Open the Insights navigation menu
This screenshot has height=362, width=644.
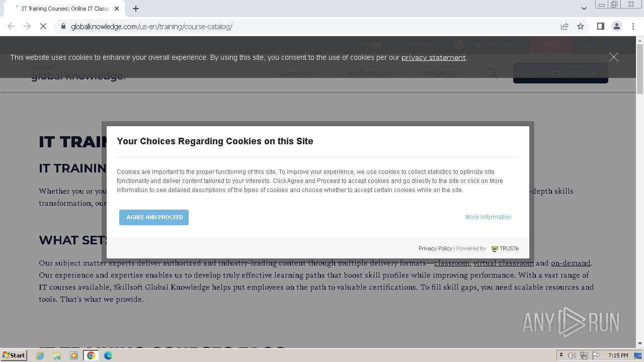tap(442, 73)
